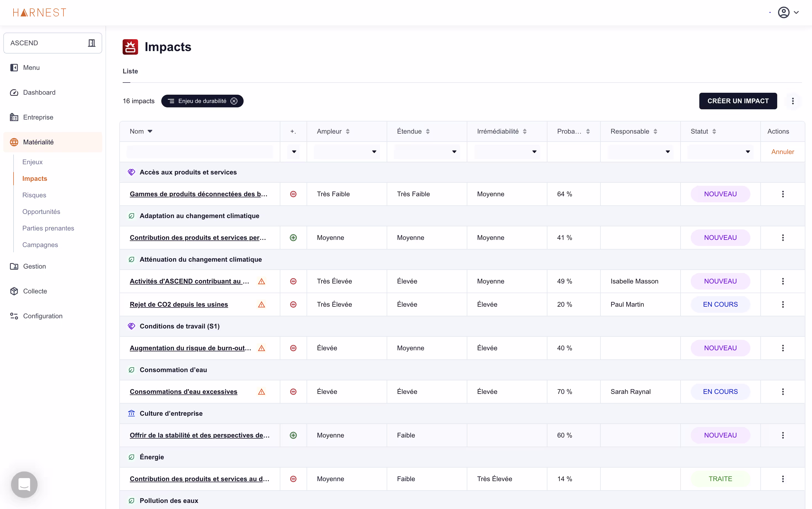The image size is (812, 509).
Task: Click the warning icon on Rejet de CO2 row
Action: (x=261, y=304)
